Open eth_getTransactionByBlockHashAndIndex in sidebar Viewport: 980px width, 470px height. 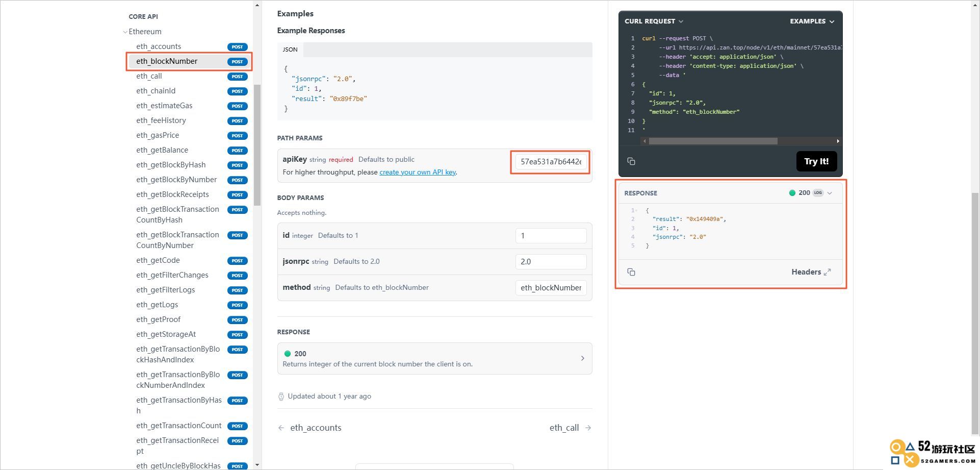click(189, 354)
